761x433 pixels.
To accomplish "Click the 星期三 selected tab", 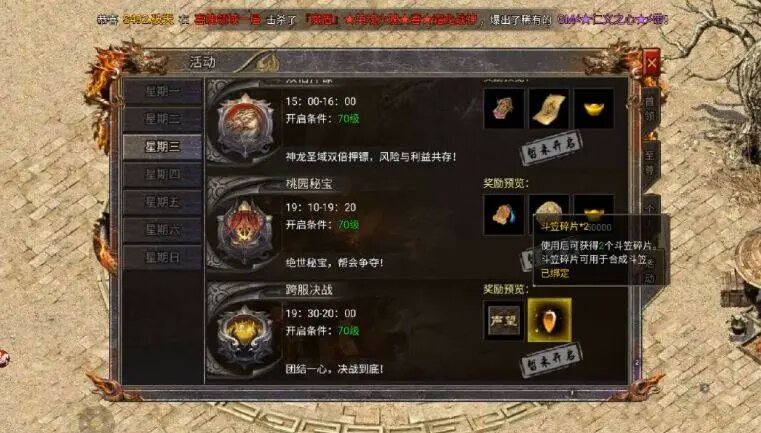I will (x=162, y=147).
